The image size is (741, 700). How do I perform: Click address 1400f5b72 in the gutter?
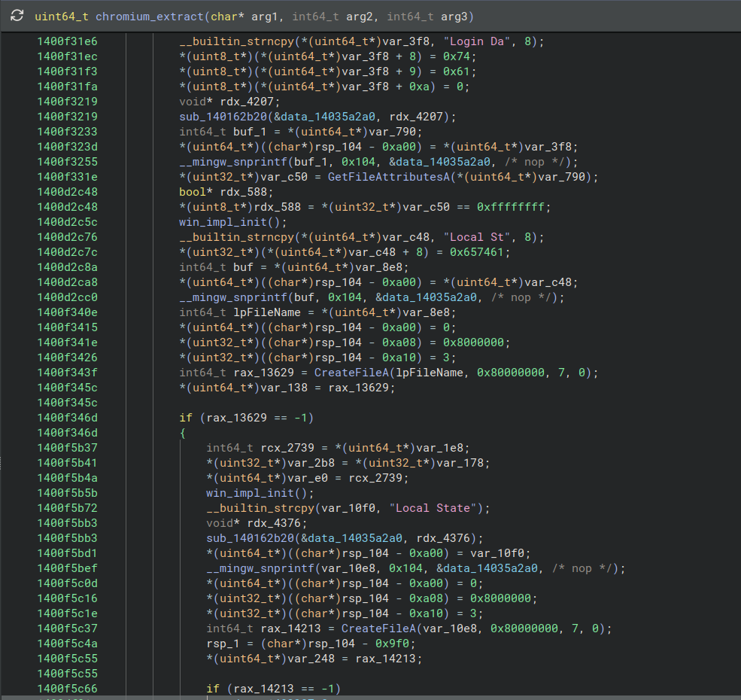coord(67,508)
